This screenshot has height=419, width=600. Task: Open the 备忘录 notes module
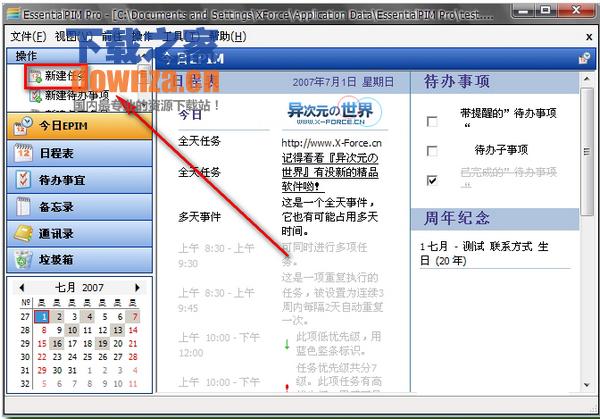click(x=79, y=207)
